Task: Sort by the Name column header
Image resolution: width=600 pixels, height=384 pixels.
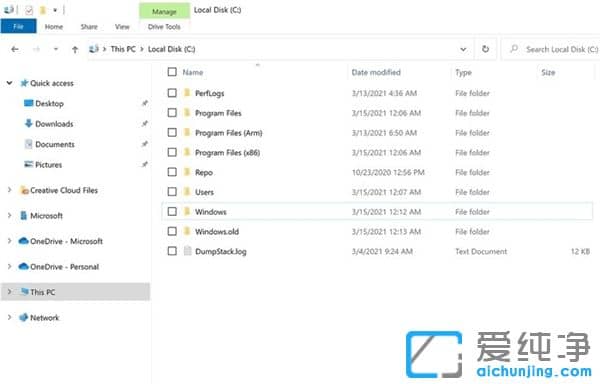Action: (x=193, y=72)
